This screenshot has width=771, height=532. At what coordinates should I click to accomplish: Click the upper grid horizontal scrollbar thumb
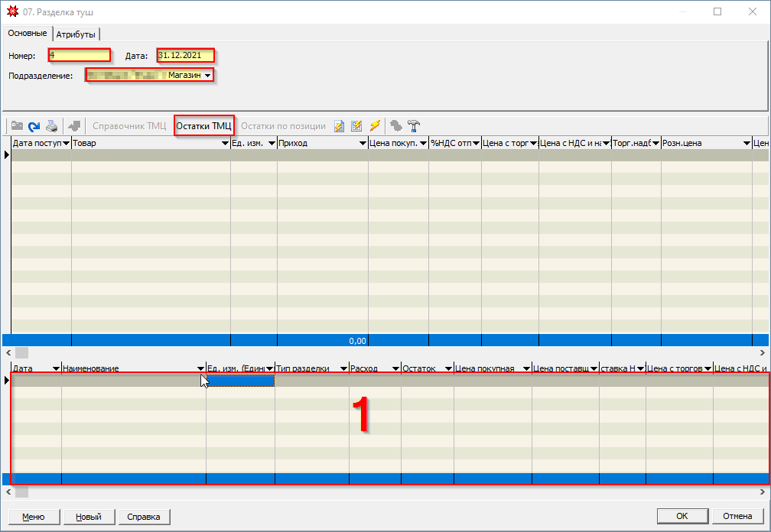[21, 353]
